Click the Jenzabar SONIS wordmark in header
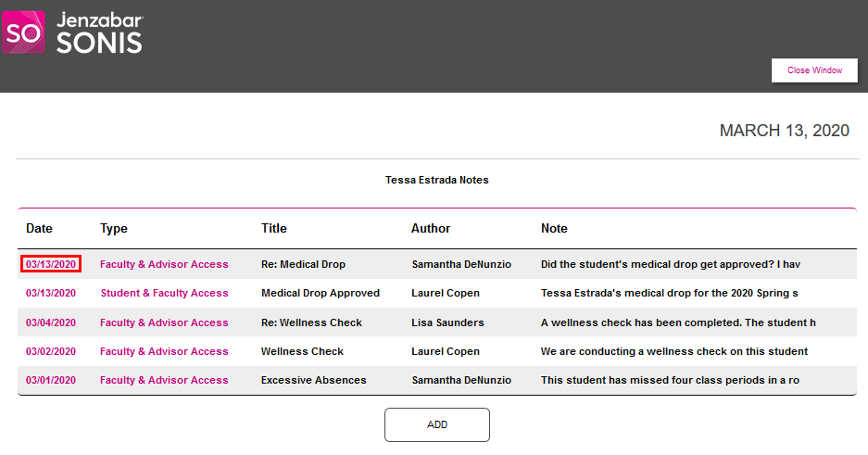The height and width of the screenshot is (455, 868). pyautogui.click(x=99, y=33)
